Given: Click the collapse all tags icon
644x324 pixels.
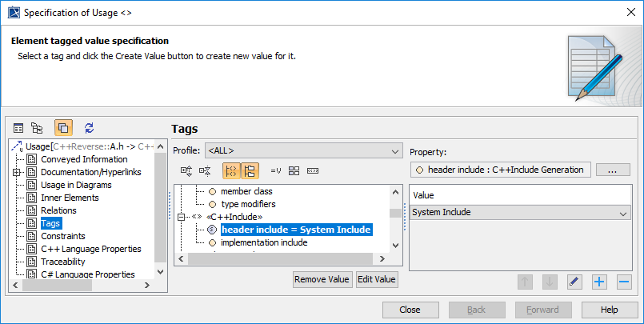Looking at the screenshot, I should click(204, 170).
